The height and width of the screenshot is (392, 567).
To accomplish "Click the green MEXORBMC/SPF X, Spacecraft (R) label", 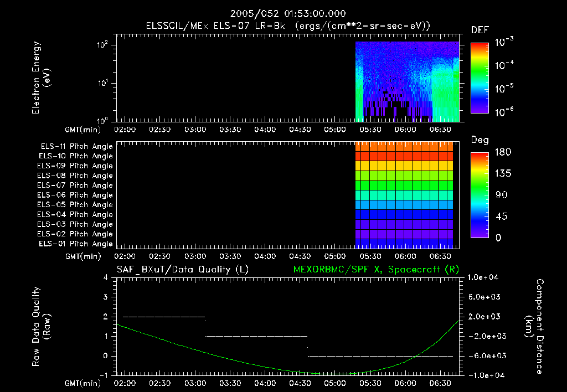I will (x=376, y=270).
